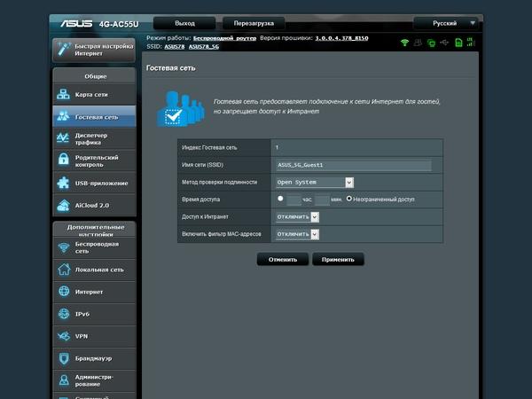The width and height of the screenshot is (532, 399).
Task: Click the guest network sidebar icon
Action: point(63,116)
